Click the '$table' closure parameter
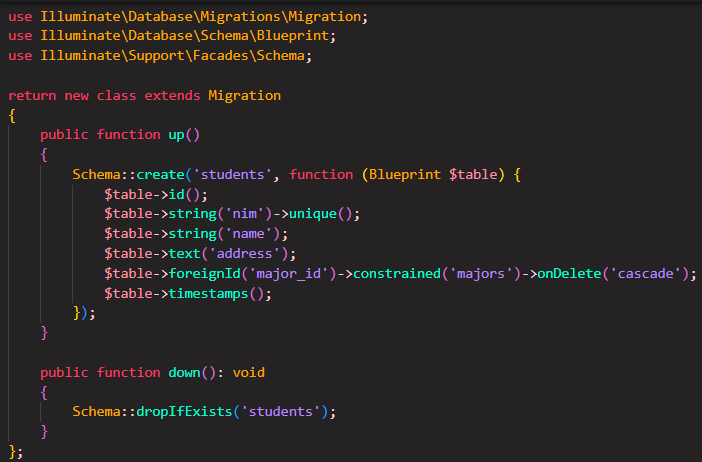702x462 pixels. [473, 175]
